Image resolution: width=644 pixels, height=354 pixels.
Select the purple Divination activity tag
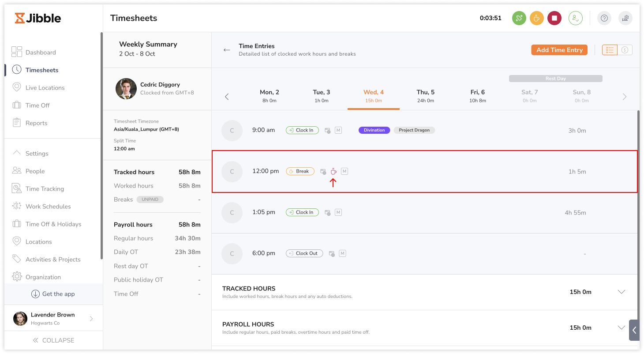pos(374,130)
